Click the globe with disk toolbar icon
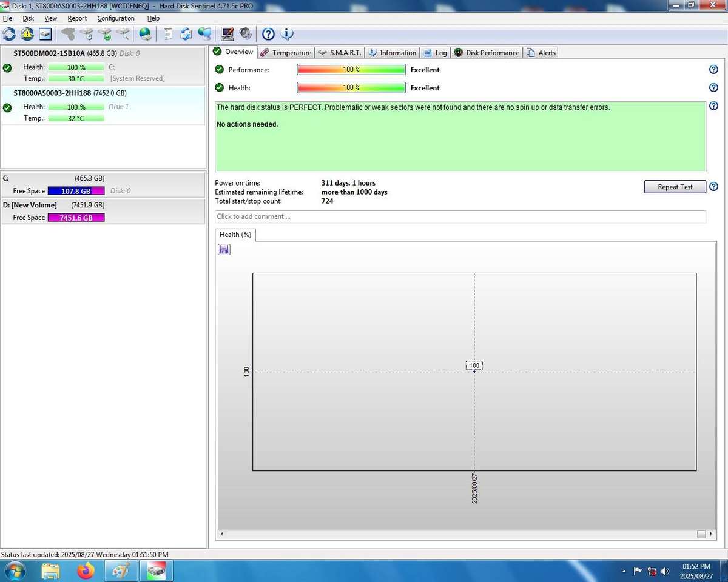Image resolution: width=728 pixels, height=582 pixels. 146,34
